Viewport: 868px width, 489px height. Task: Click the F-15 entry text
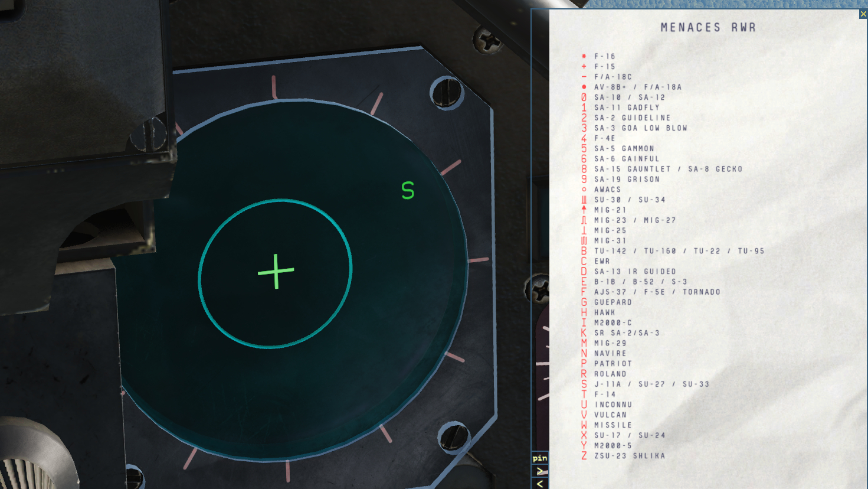(x=605, y=67)
